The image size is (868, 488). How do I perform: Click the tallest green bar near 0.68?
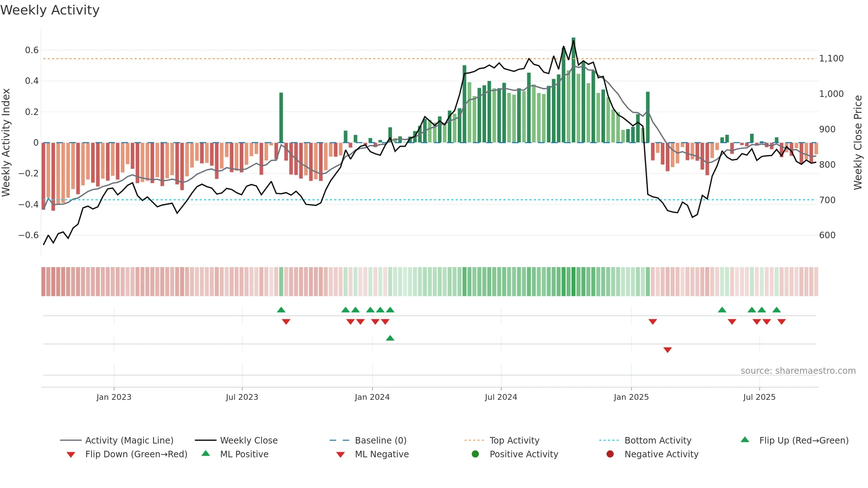click(x=573, y=90)
